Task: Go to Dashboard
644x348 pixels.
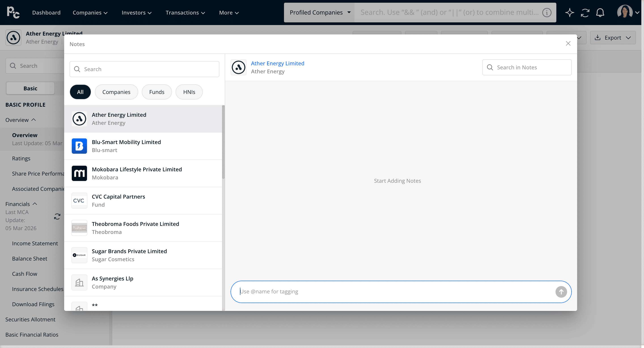Action: coord(46,13)
